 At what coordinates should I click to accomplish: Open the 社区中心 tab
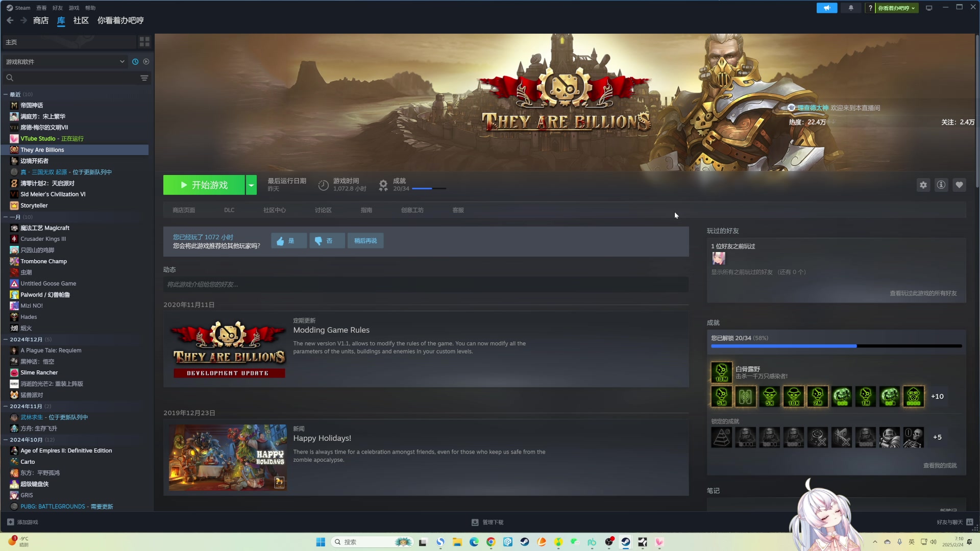pos(275,210)
